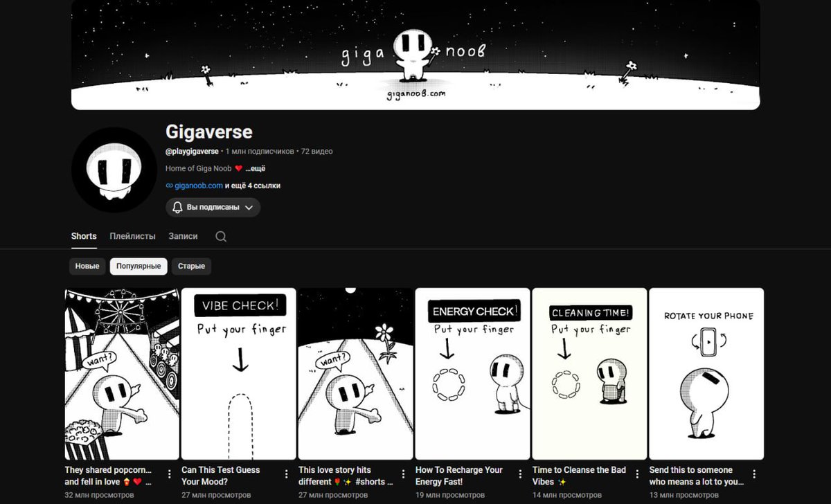The height and width of the screenshot is (504, 831).
Task: Open options menu for 'Time to Cleanse' short
Action: tap(638, 475)
